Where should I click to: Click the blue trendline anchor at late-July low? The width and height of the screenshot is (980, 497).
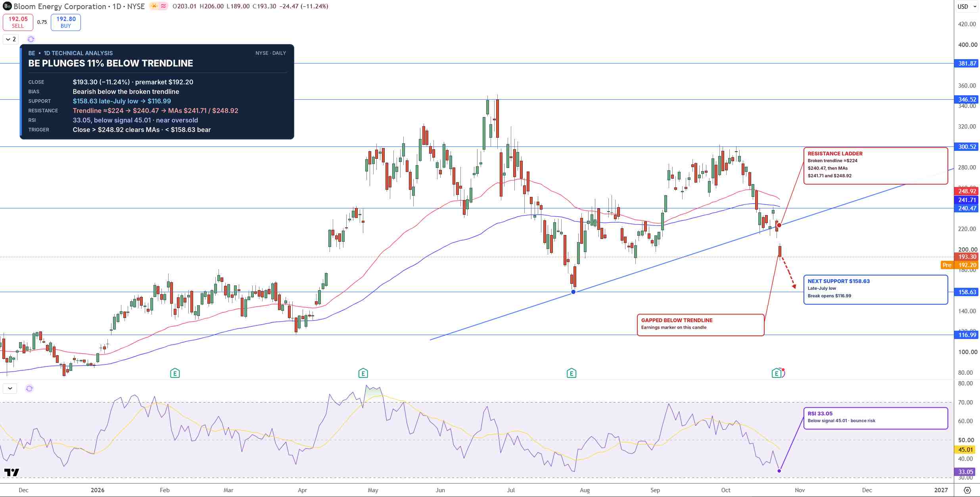(x=573, y=292)
